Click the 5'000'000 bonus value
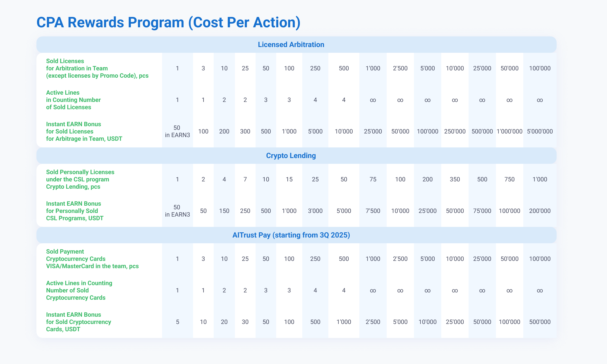607x364 pixels. 540,131
